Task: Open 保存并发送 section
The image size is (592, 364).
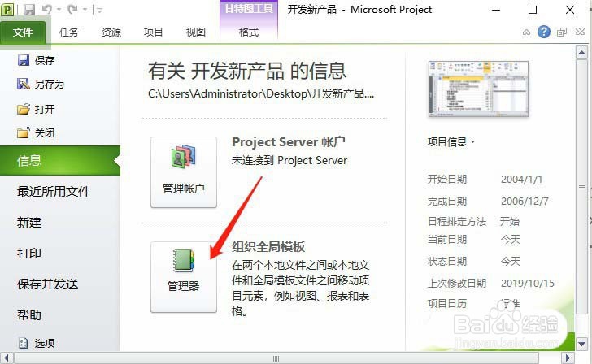Action: [47, 284]
